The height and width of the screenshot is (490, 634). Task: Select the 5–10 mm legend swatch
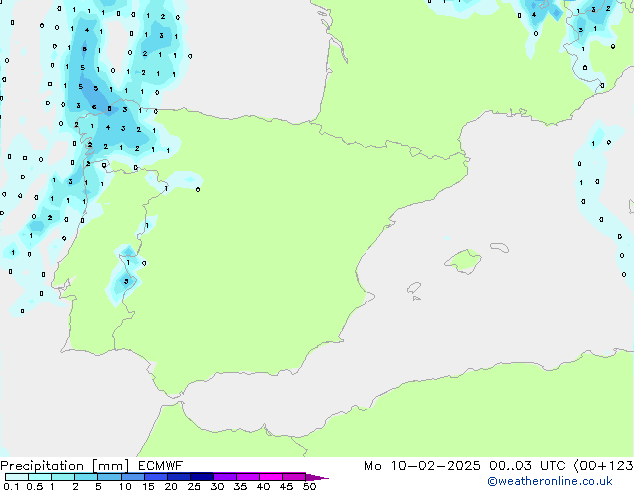pos(109,477)
